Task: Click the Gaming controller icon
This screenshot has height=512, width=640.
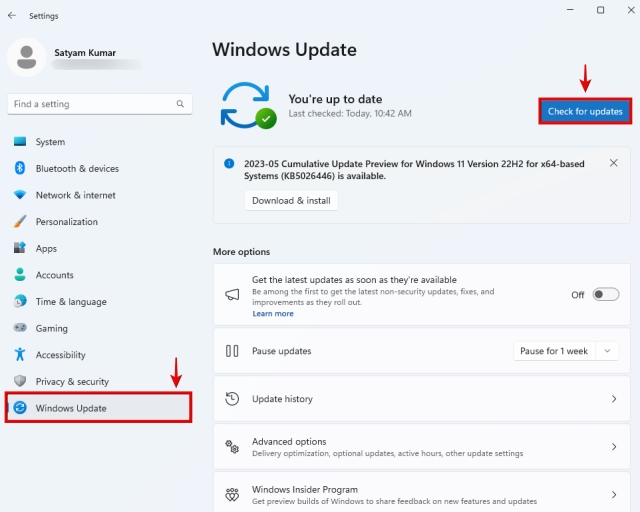Action: point(20,328)
